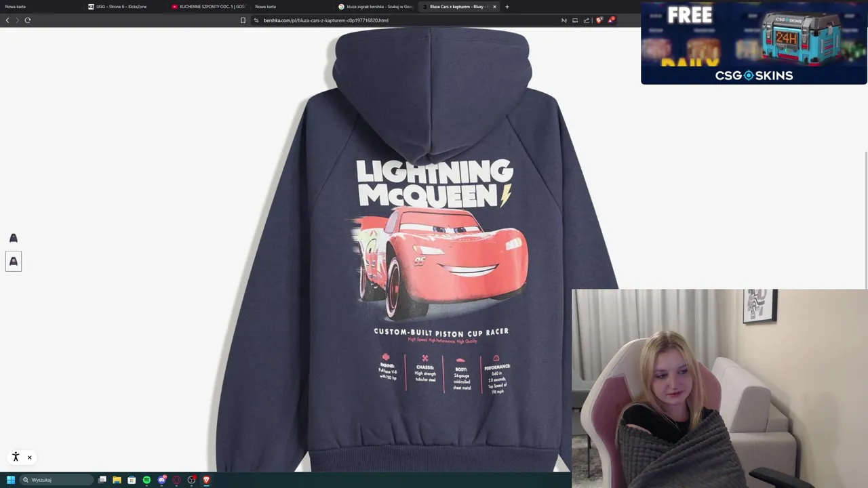Screen dimensions: 868x488
Task: Open Discord from the taskbar
Action: [162, 480]
